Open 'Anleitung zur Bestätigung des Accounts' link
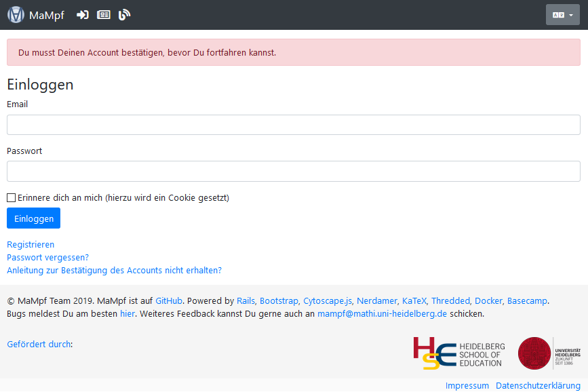 [114, 271]
